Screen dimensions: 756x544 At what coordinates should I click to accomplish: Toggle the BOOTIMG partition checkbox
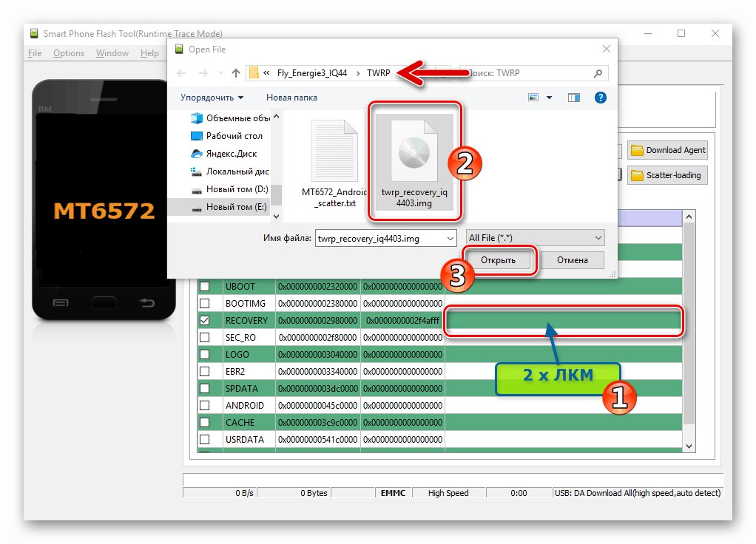click(x=204, y=304)
